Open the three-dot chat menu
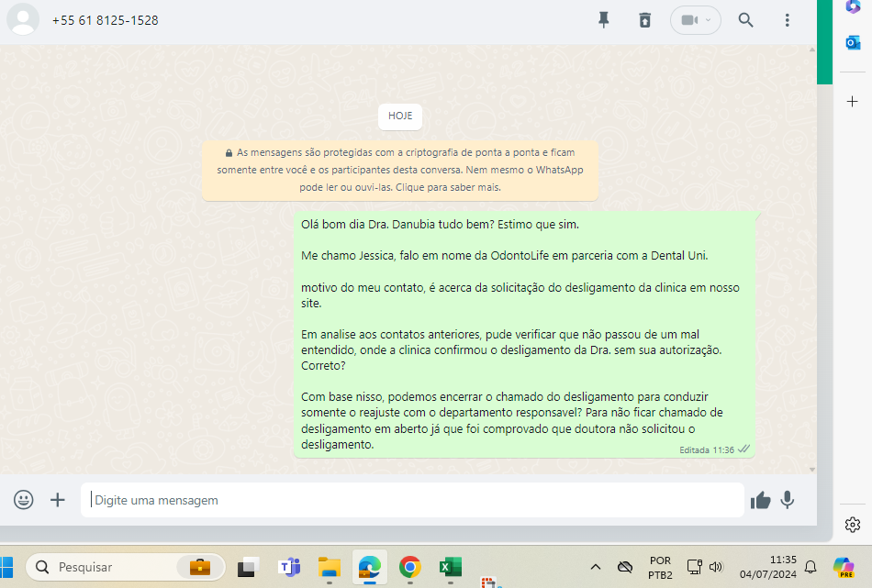The height and width of the screenshot is (588, 872). tap(787, 20)
